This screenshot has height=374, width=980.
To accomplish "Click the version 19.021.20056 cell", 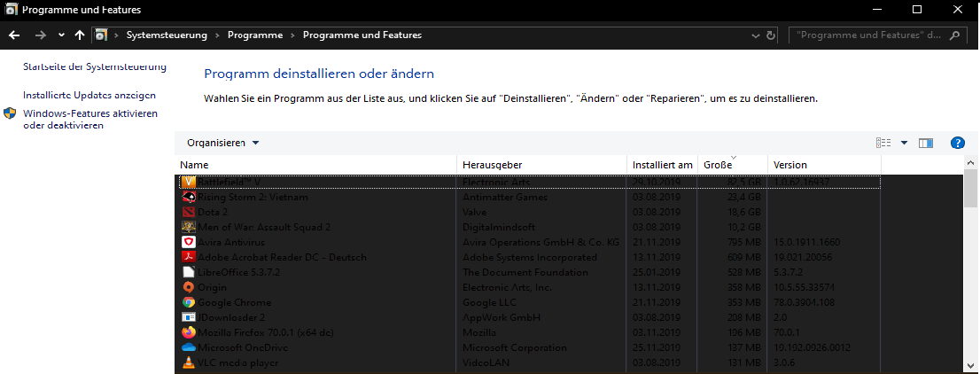I will tap(803, 257).
